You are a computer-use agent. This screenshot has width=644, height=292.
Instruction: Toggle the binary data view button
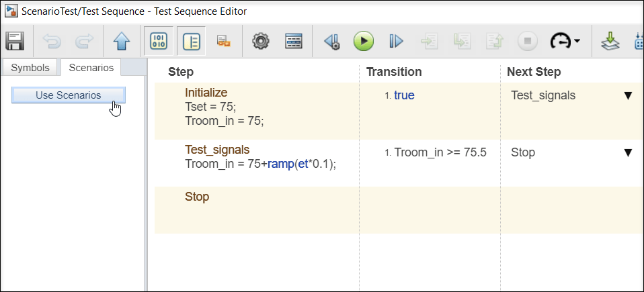(159, 41)
